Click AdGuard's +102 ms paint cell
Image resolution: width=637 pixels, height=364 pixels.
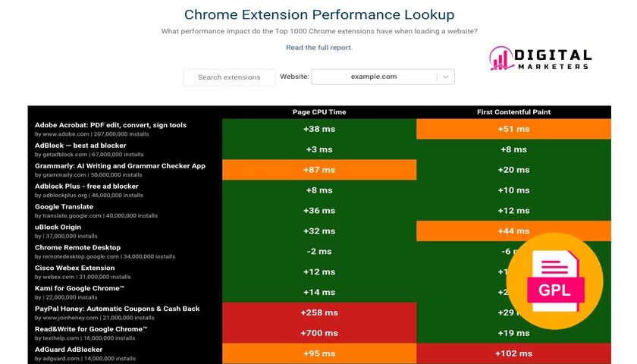click(x=514, y=353)
